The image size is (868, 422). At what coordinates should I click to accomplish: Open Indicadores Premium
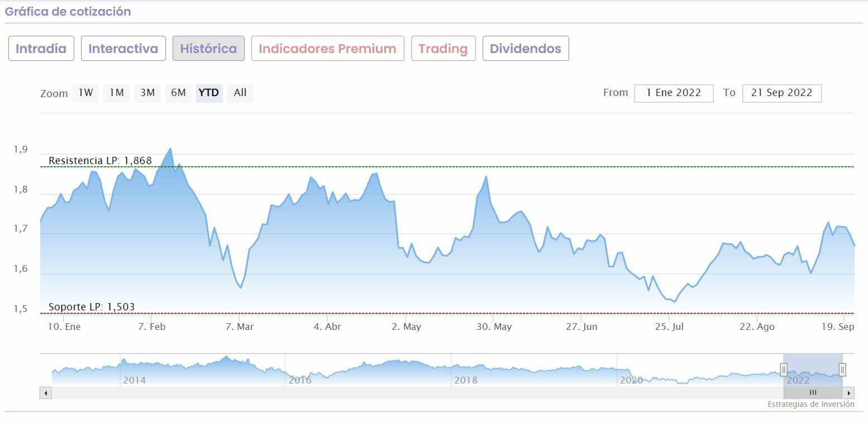327,49
